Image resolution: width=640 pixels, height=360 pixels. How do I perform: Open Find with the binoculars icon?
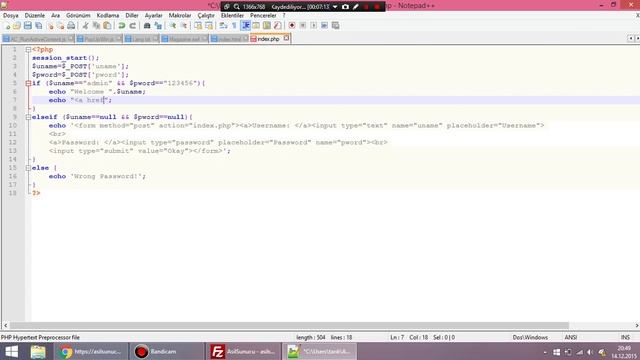coord(147,26)
